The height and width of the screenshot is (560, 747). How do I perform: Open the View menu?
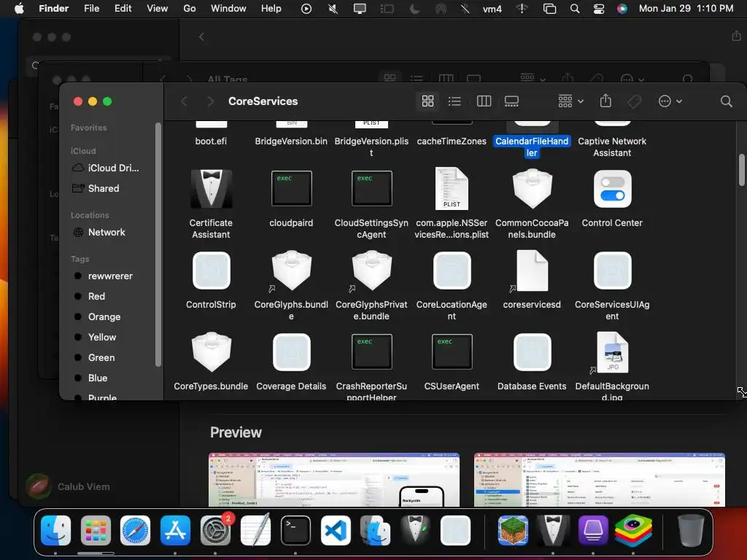pyautogui.click(x=158, y=9)
